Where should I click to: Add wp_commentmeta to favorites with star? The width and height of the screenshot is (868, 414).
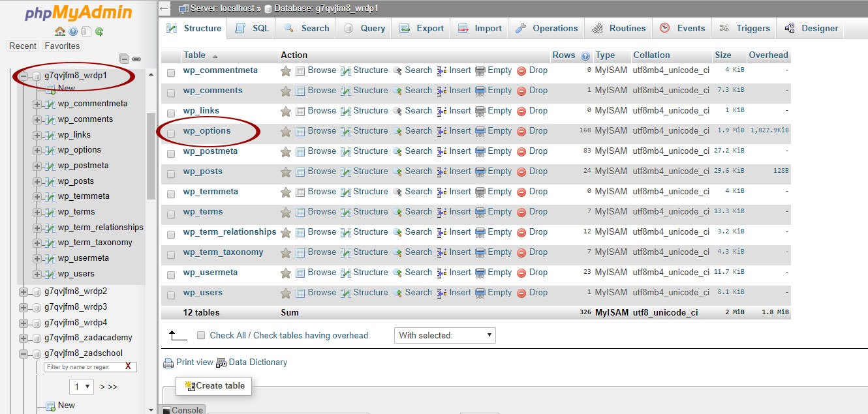click(286, 71)
